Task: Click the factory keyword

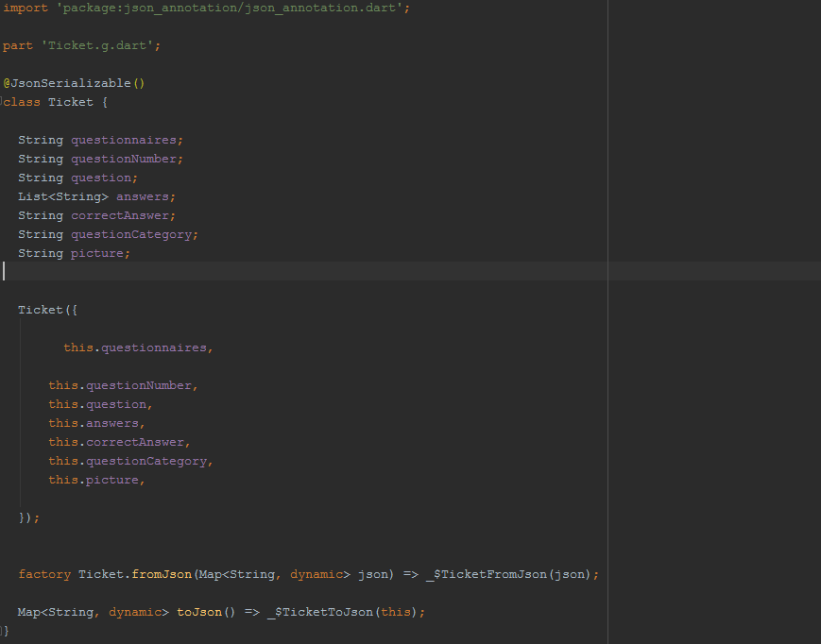Action: [44, 574]
